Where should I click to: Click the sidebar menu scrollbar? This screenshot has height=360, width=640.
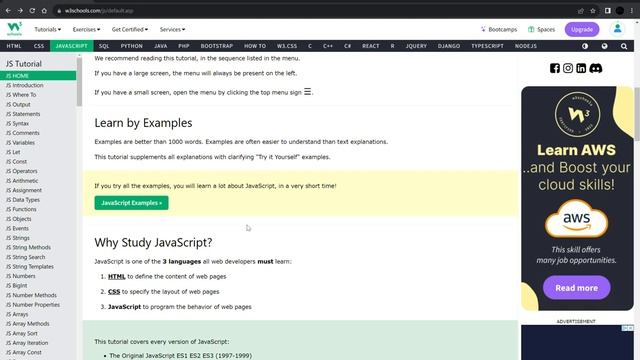(79, 82)
